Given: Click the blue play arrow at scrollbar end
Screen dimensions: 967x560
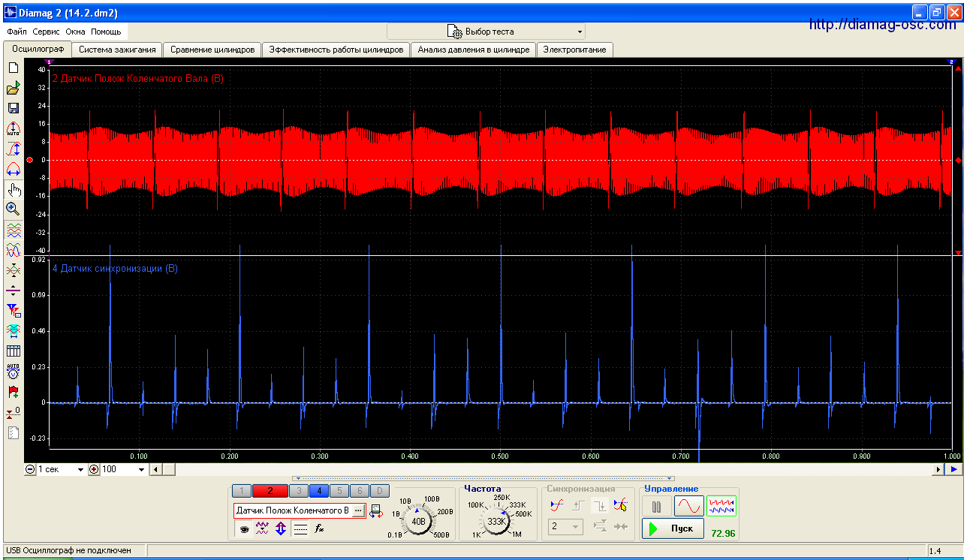Looking at the screenshot, I should 953,469.
